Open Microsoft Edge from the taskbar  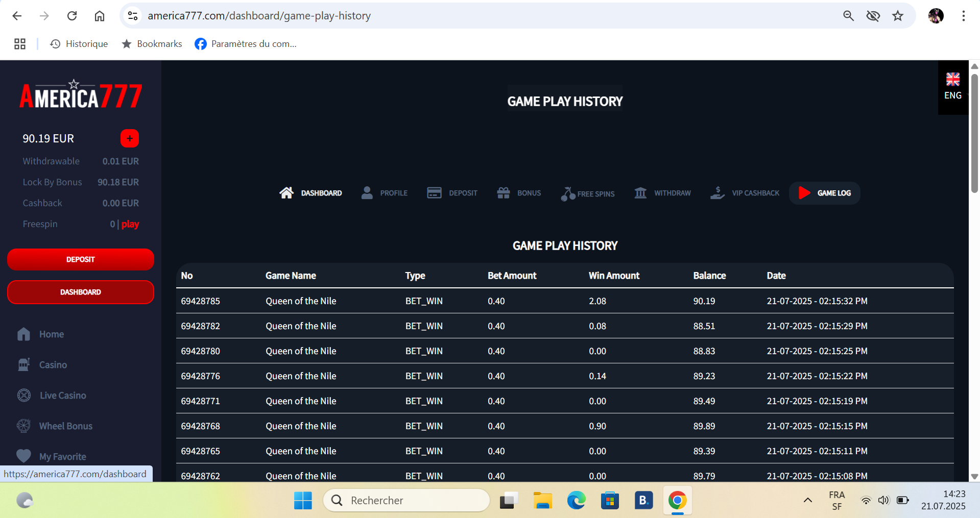(576, 501)
